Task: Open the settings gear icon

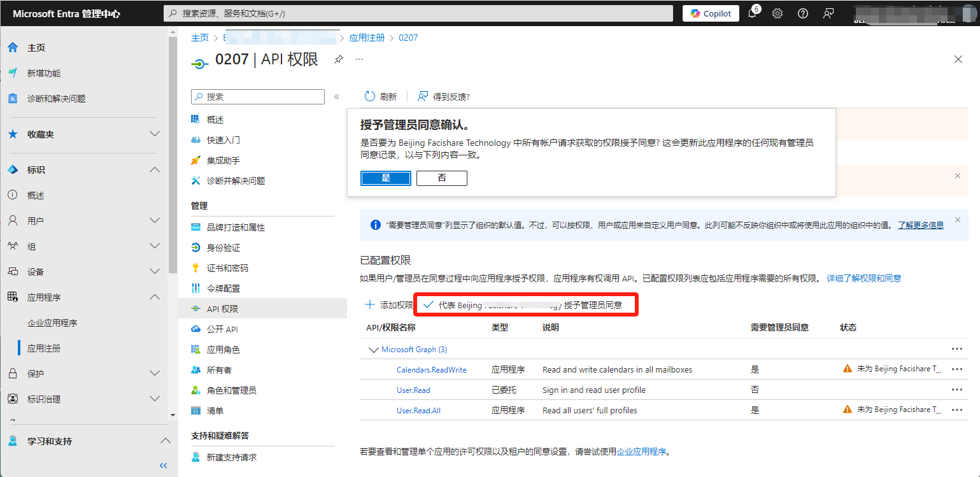Action: (x=778, y=13)
